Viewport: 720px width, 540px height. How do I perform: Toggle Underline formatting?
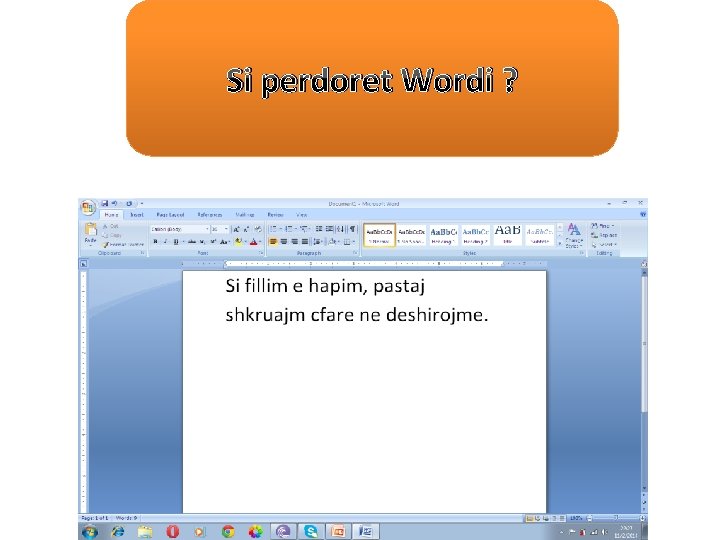175,242
